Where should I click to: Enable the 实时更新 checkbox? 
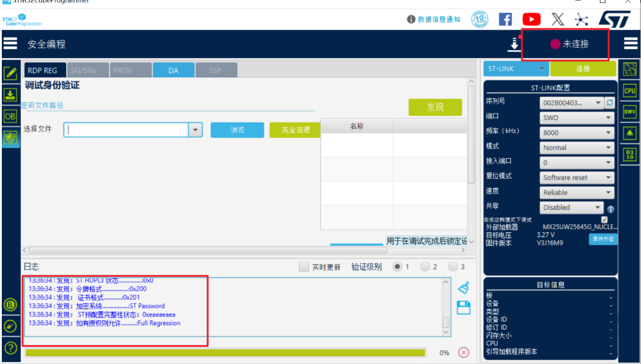pos(304,267)
